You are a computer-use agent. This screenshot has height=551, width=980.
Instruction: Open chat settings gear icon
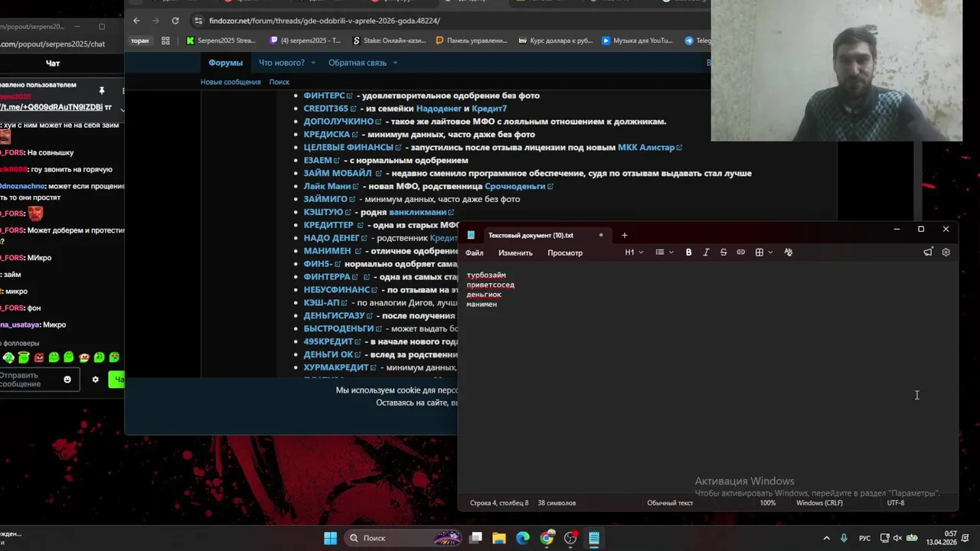coord(95,380)
